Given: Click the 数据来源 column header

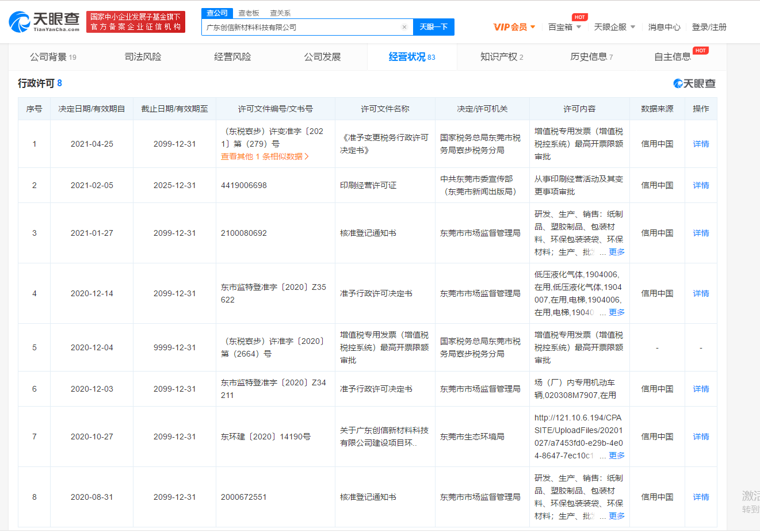Looking at the screenshot, I should pos(657,109).
